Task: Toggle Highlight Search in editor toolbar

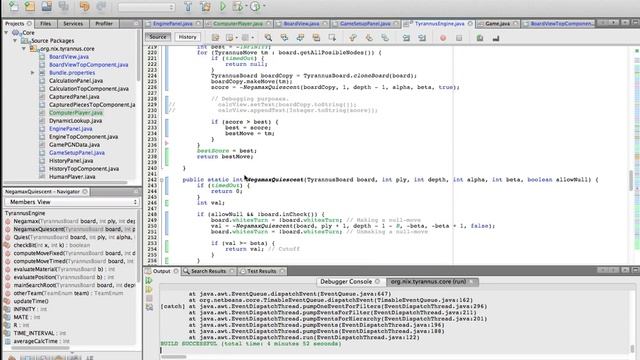Action: (x=316, y=38)
